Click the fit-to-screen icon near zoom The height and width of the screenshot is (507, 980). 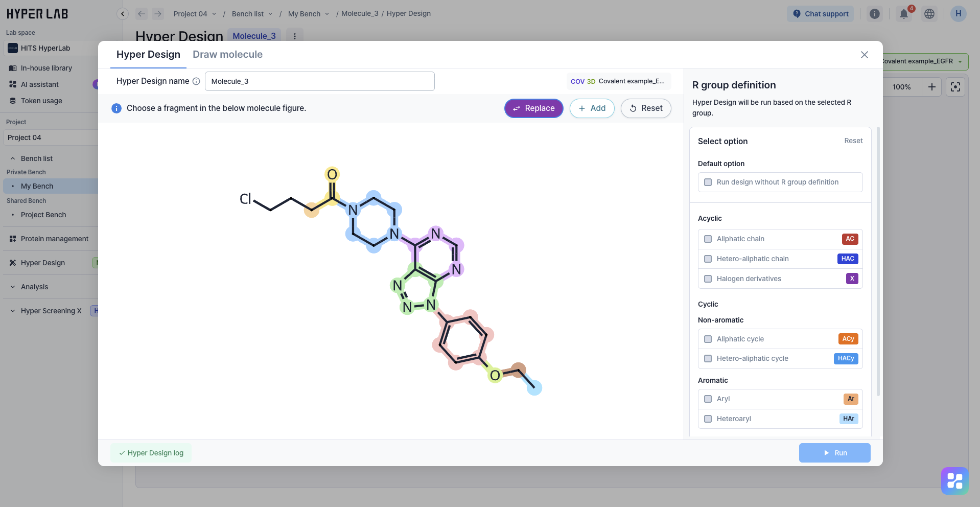pos(955,87)
